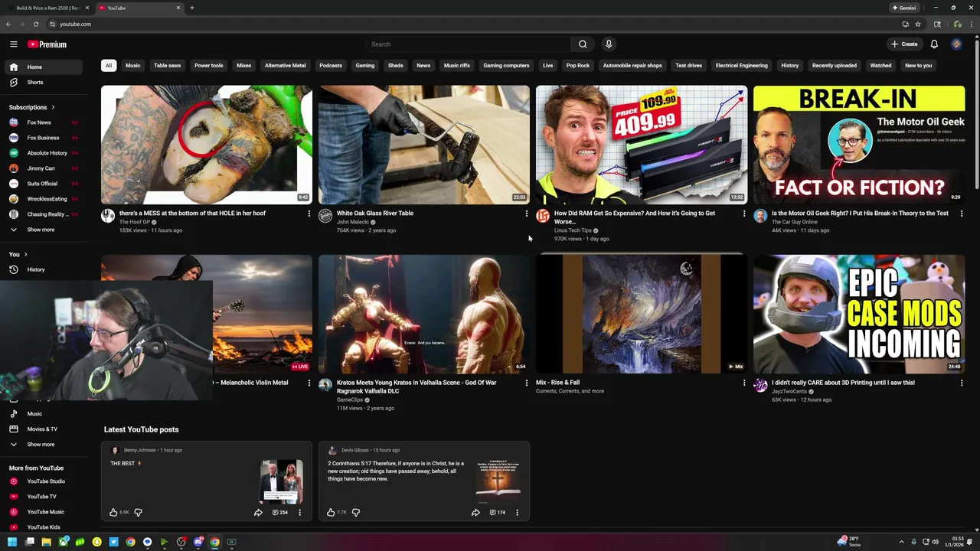This screenshot has width=980, height=551.
Task: Like Devin Gibson's post
Action: tap(331, 512)
